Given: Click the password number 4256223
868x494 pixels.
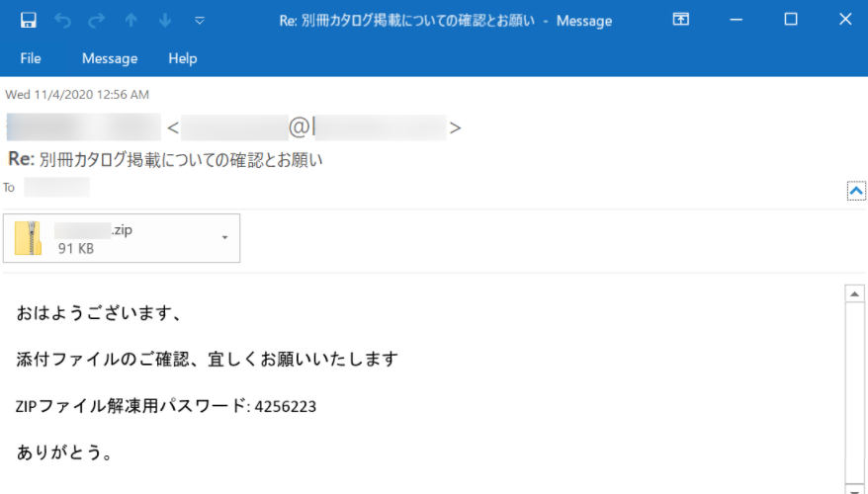Looking at the screenshot, I should (285, 407).
